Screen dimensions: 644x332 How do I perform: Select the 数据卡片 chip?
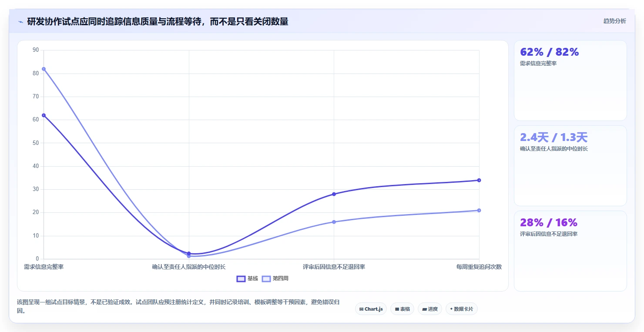462,309
